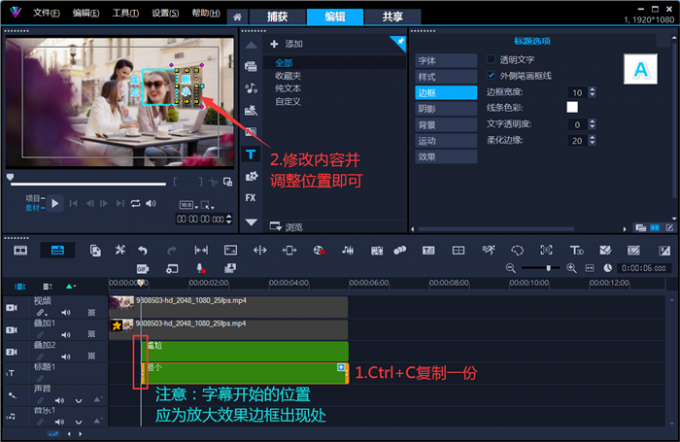Click the split-clip scissors in preview

[x=213, y=182]
